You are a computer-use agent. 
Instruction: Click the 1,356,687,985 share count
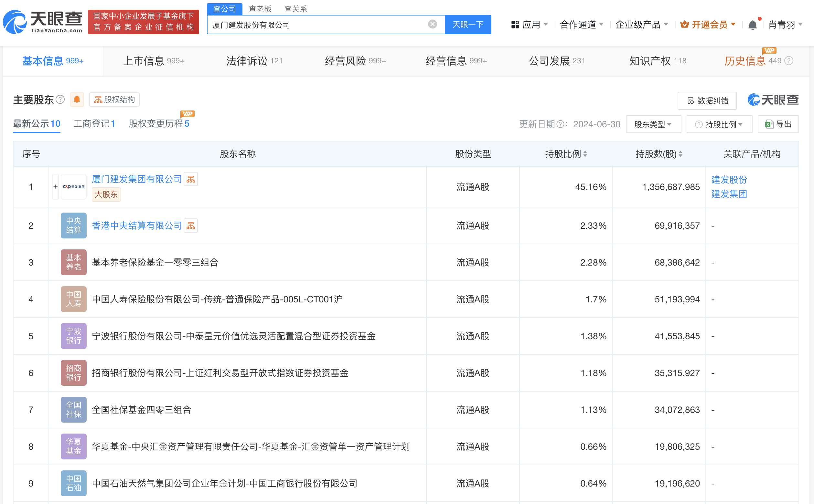click(x=671, y=187)
